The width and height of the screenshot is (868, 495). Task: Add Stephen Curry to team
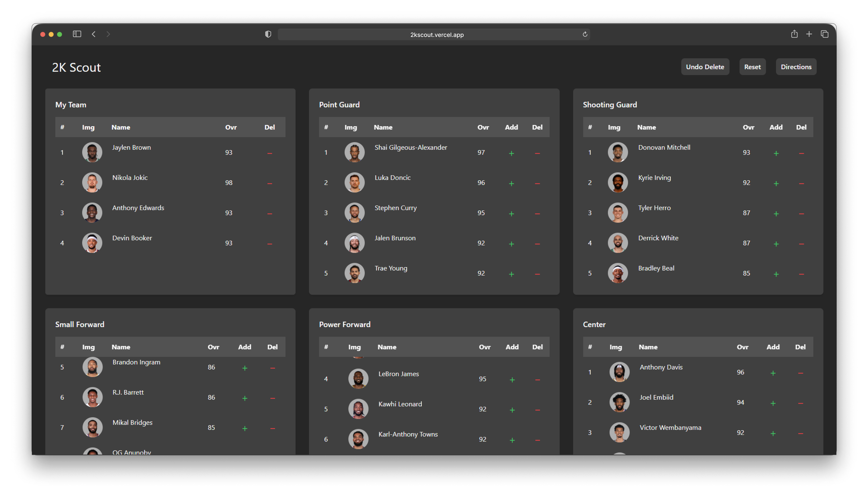511,214
